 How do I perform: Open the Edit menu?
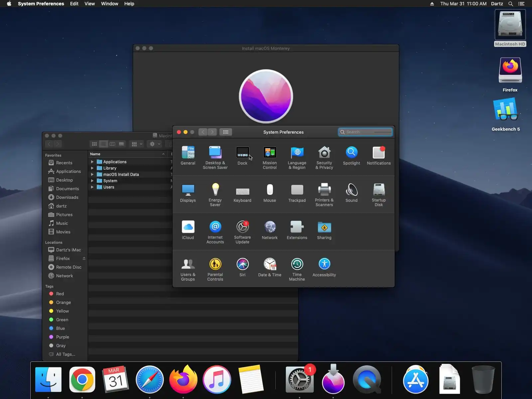(x=74, y=4)
